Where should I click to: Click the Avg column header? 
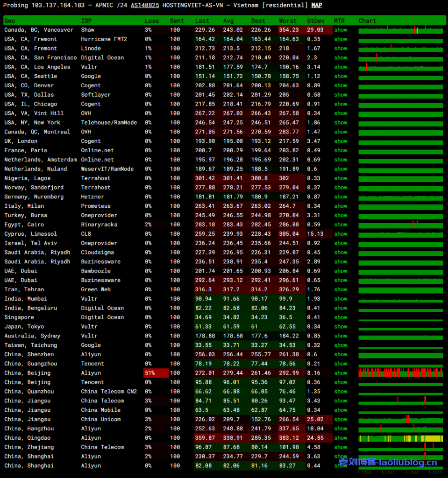228,21
